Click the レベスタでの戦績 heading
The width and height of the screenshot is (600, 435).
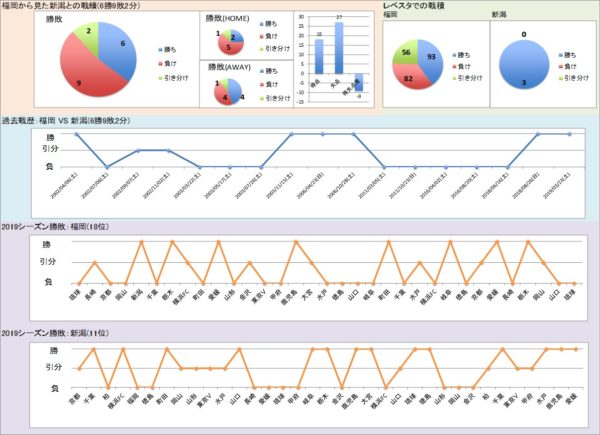click(x=414, y=6)
